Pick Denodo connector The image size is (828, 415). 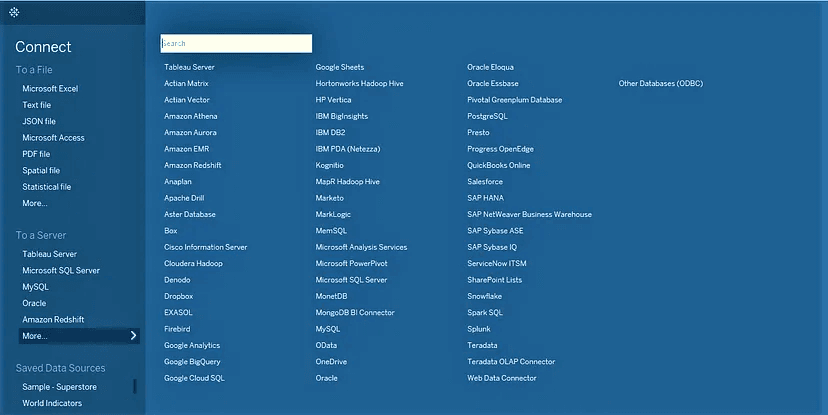[177, 280]
